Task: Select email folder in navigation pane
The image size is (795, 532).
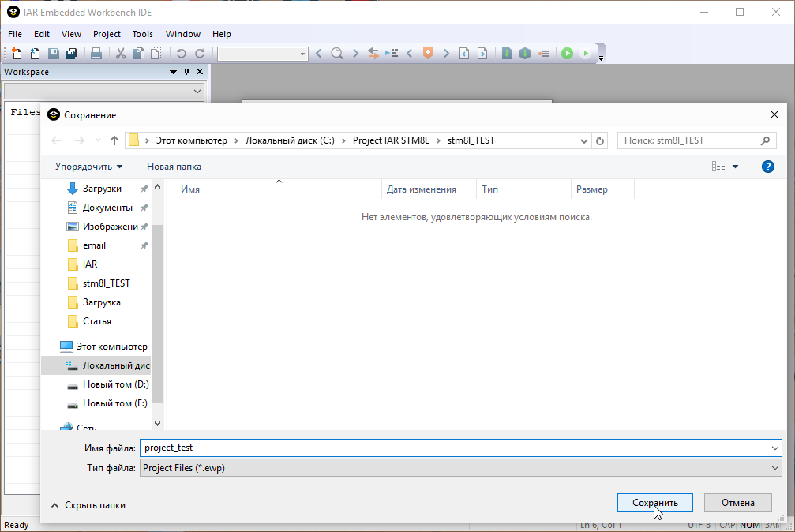Action: pyautogui.click(x=94, y=245)
